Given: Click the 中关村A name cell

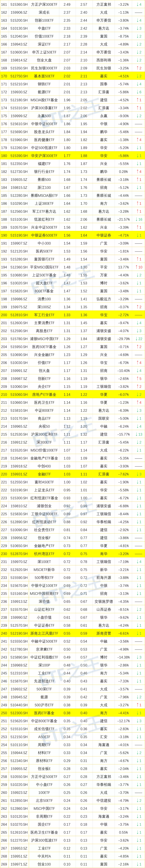Looking at the screenshot, I should click(44, 856).
